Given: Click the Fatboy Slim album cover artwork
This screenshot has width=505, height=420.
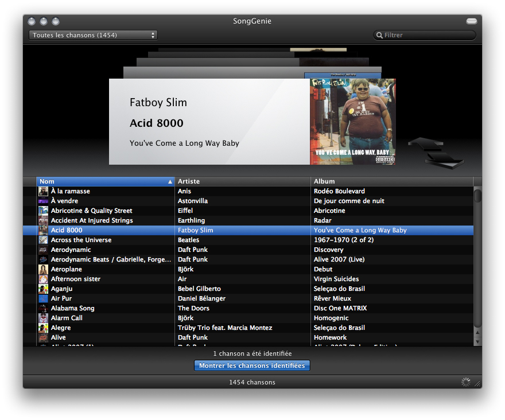Looking at the screenshot, I should pos(353,122).
